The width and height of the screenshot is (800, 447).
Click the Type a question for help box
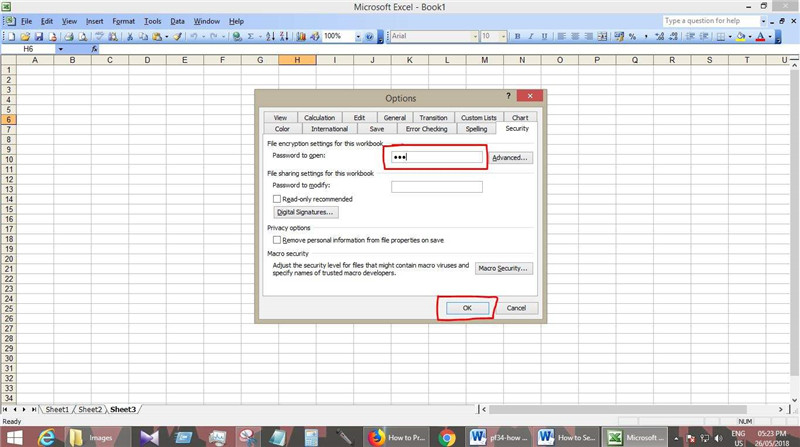click(711, 21)
